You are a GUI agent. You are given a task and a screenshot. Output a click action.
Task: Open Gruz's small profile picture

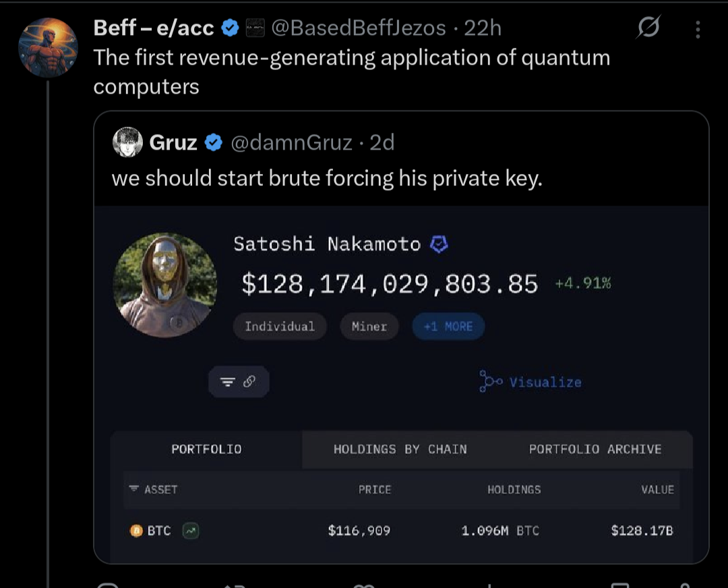click(x=127, y=142)
